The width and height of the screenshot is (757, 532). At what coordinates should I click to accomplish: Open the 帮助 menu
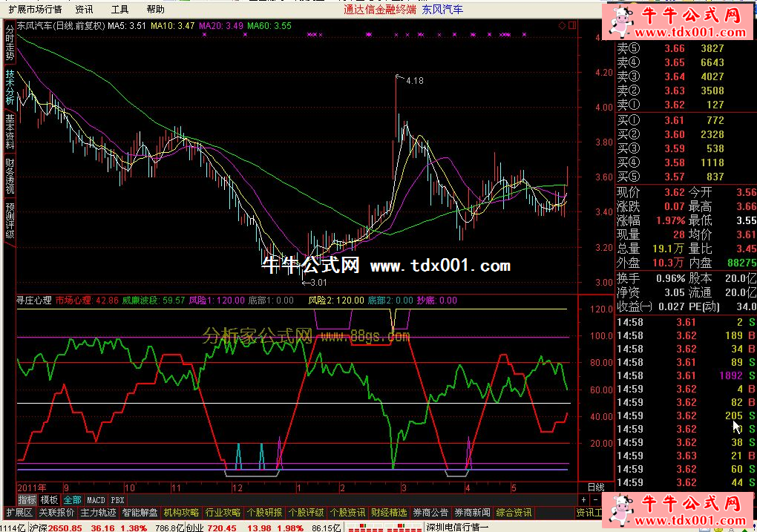(155, 9)
